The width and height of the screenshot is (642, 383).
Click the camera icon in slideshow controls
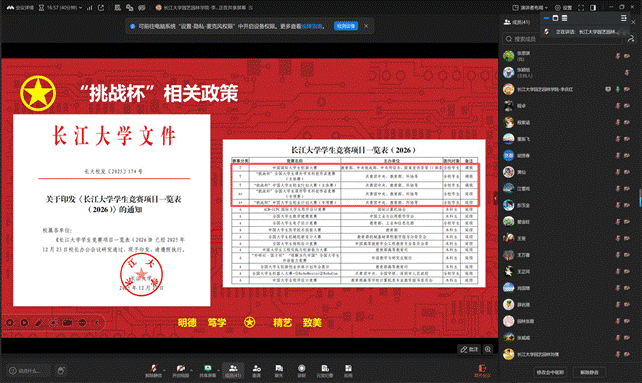[x=68, y=323]
